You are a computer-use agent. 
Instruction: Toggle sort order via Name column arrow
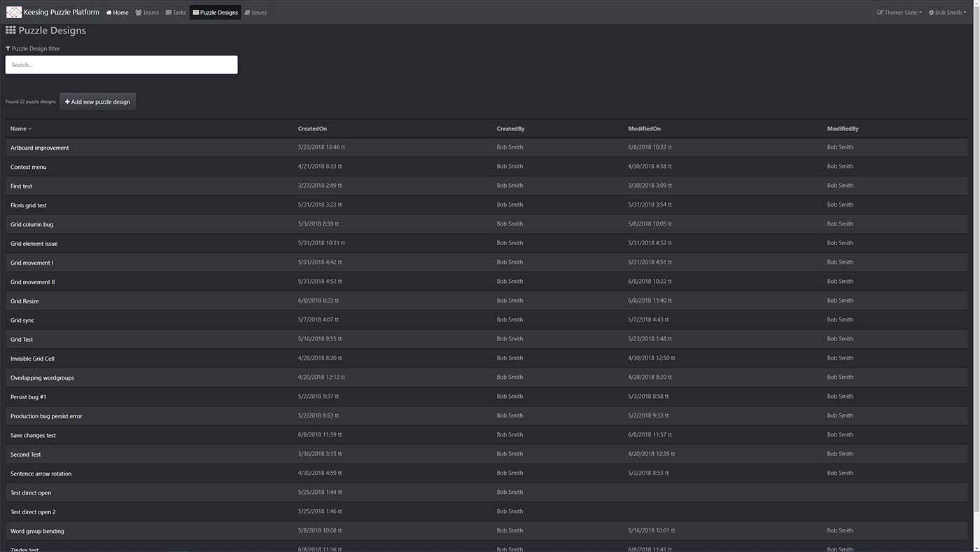pos(29,129)
